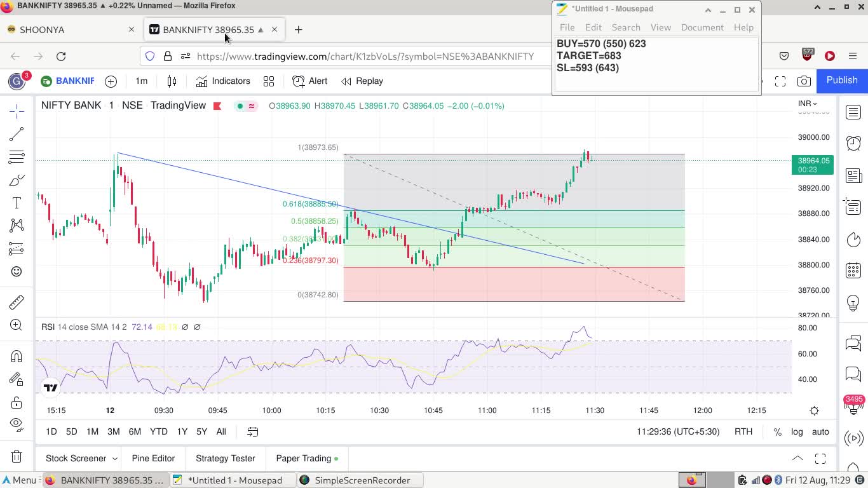Open the private chat panel
Screen dimensions: 868x488
pos(853,374)
